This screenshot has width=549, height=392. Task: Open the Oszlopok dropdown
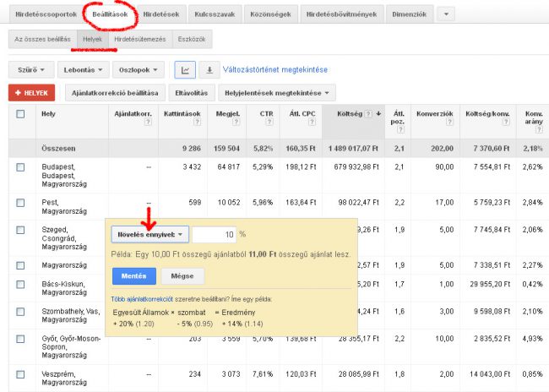[139, 70]
